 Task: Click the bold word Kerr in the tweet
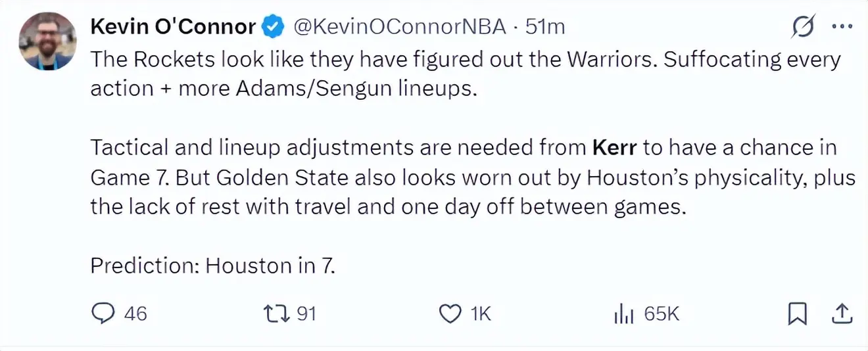pyautogui.click(x=615, y=147)
